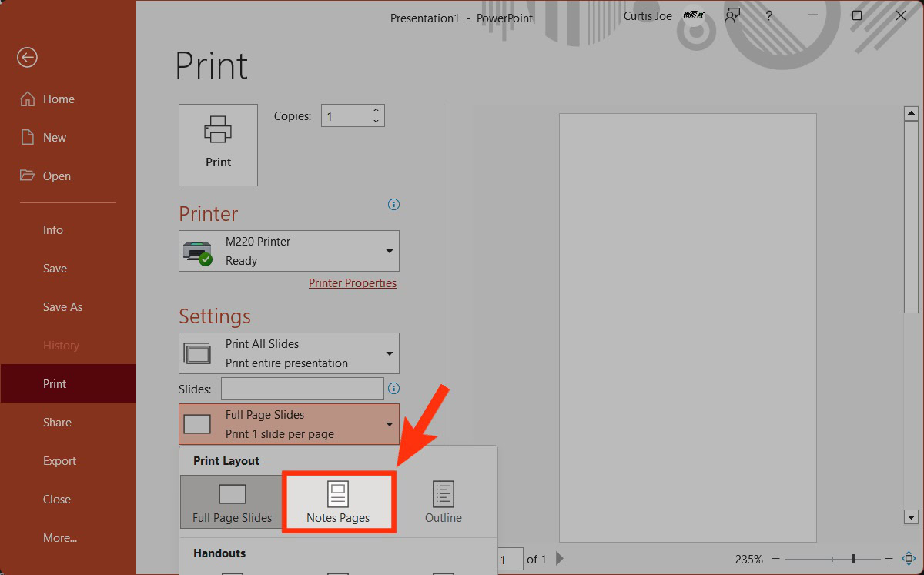Screen dimensions: 924x575
Task: Collapse the Full Page Slides layout dropdown
Action: pos(289,424)
